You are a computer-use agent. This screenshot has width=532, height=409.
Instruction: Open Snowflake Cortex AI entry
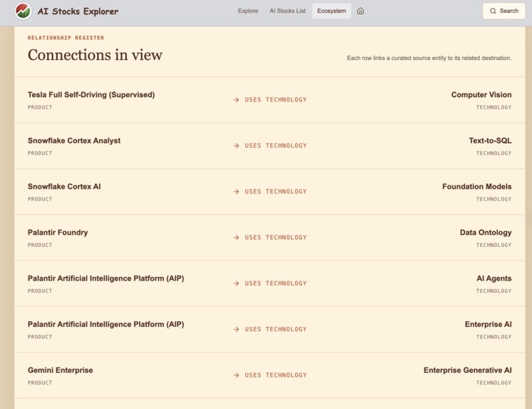[64, 186]
